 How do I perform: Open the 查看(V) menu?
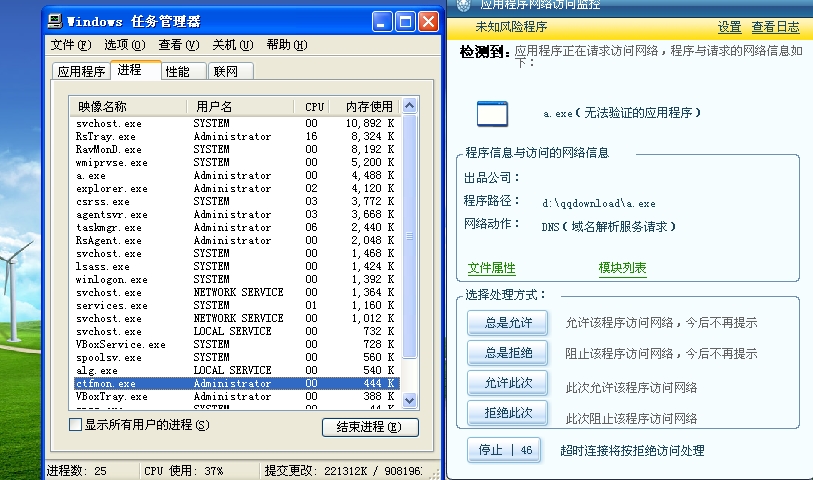pyautogui.click(x=178, y=45)
